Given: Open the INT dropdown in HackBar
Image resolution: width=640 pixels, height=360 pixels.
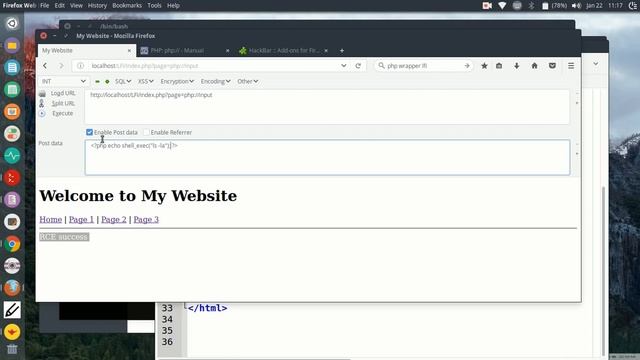Looking at the screenshot, I should [63, 81].
